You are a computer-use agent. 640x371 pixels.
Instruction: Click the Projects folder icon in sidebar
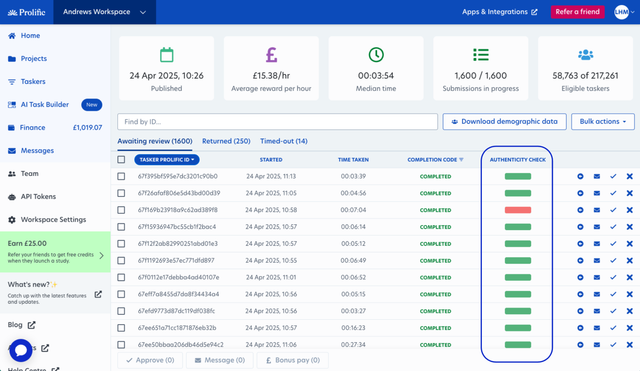point(12,59)
